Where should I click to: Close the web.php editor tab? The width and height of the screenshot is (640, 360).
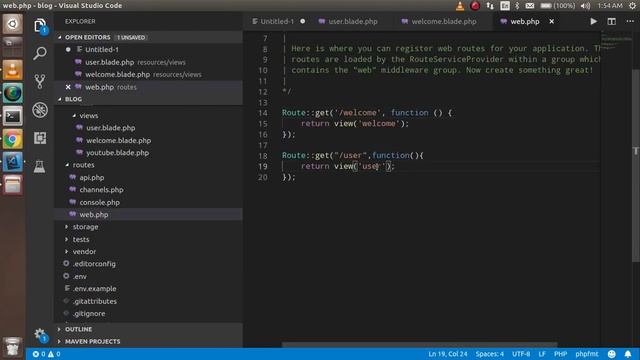click(x=551, y=21)
